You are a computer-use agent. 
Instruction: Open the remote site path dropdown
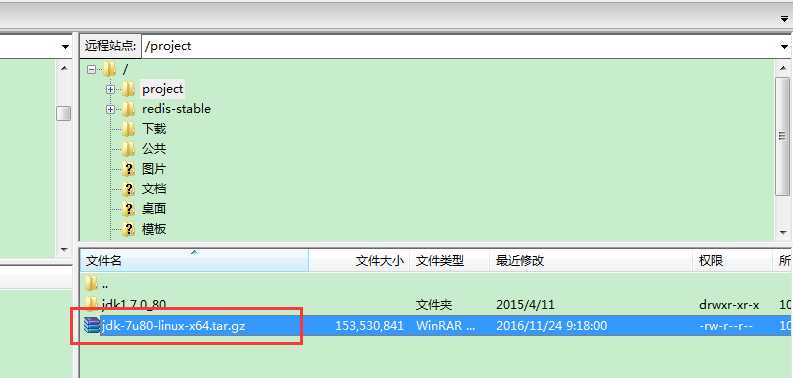[x=783, y=46]
